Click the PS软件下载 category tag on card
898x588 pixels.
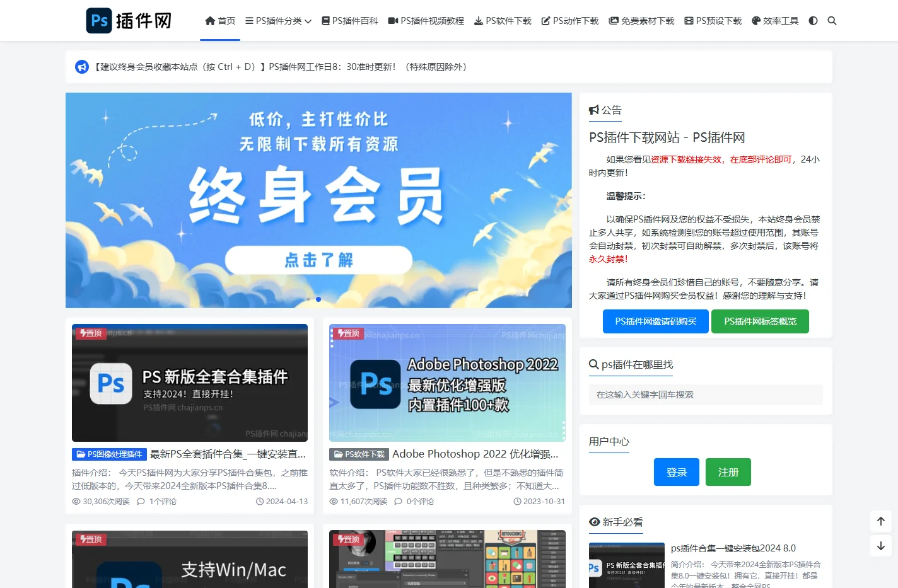coord(359,454)
